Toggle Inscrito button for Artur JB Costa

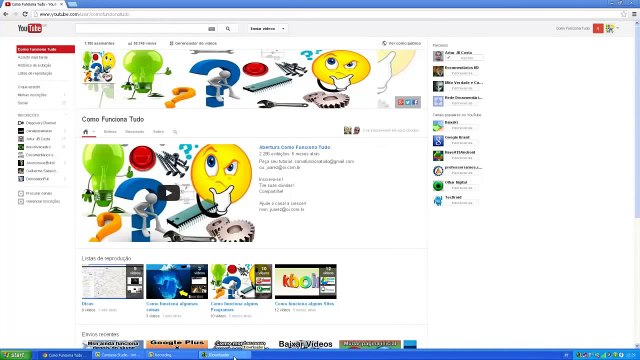click(x=464, y=58)
